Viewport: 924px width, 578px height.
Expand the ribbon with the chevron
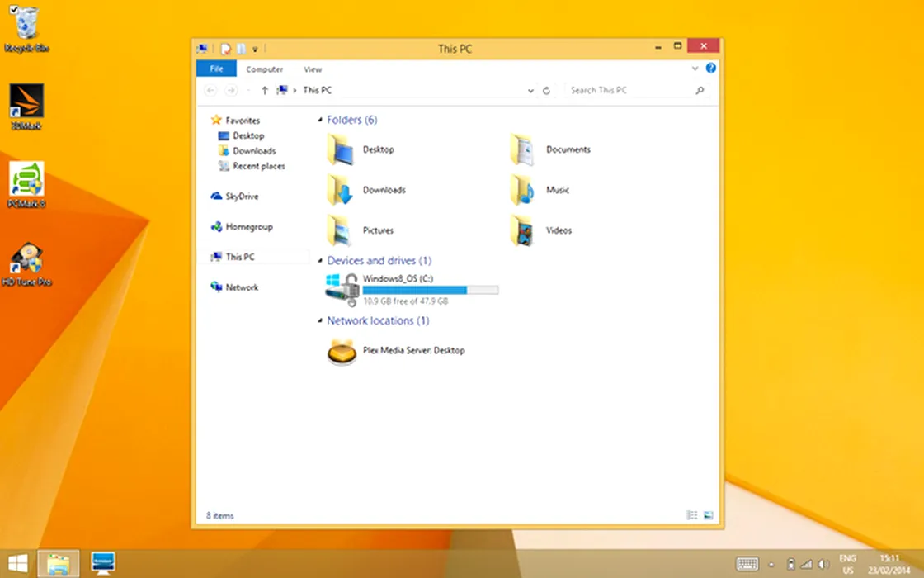[x=696, y=69]
